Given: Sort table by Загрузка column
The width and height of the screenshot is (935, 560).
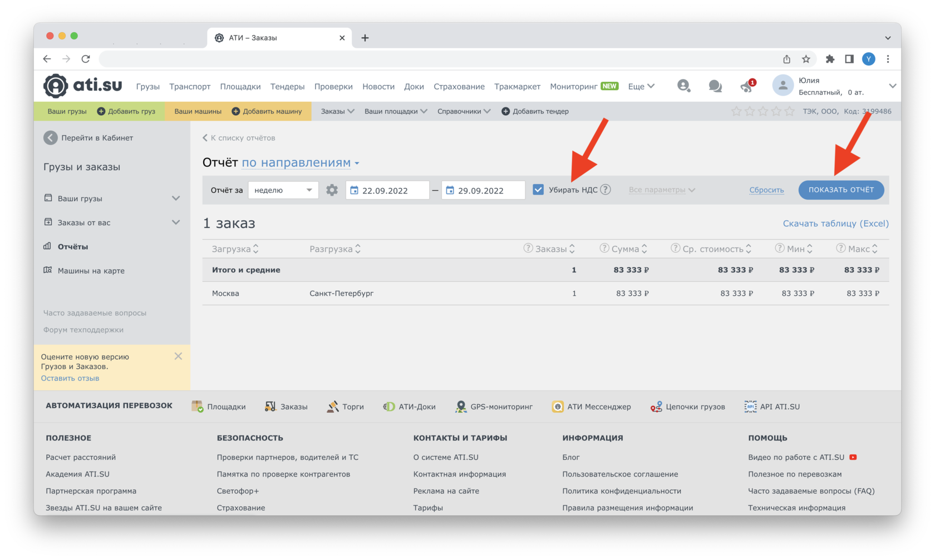Looking at the screenshot, I should coord(235,249).
